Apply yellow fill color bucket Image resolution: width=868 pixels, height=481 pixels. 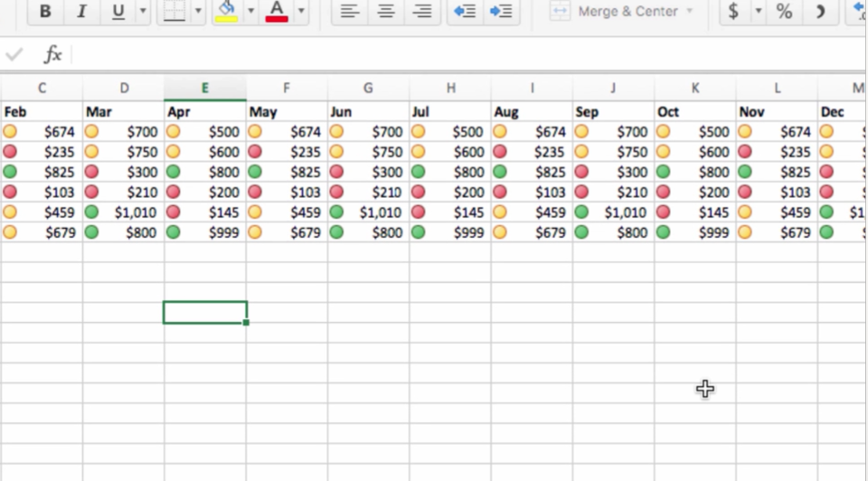(226, 11)
